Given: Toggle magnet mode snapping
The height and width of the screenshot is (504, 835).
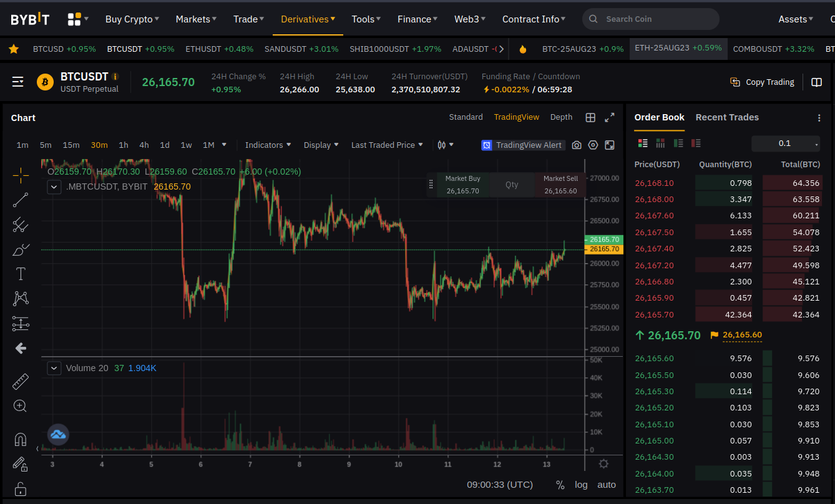Looking at the screenshot, I should [x=21, y=439].
